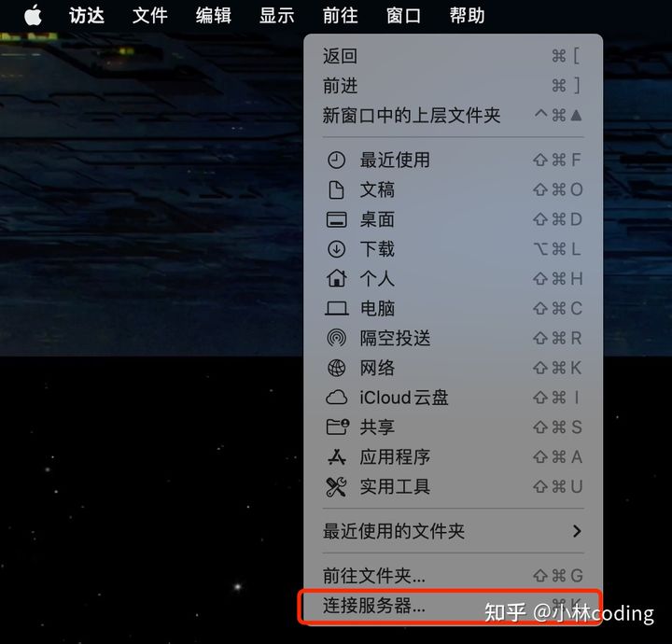Click the AirDrop icon for 隔空投送
The image size is (672, 644).
point(336,338)
